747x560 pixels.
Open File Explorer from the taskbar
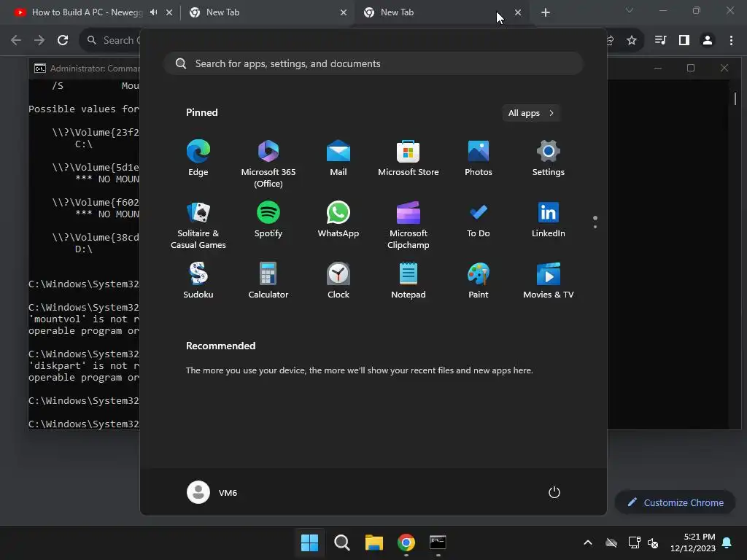click(x=374, y=542)
